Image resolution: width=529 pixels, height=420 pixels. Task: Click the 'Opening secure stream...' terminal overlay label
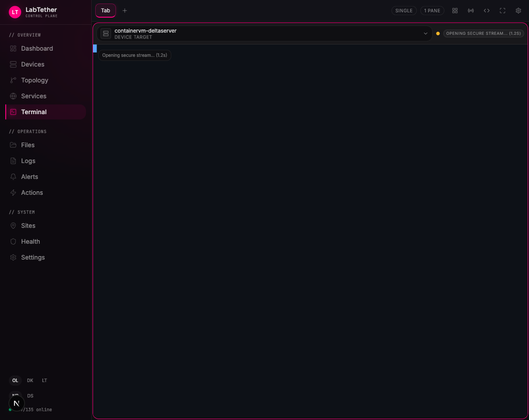135,55
